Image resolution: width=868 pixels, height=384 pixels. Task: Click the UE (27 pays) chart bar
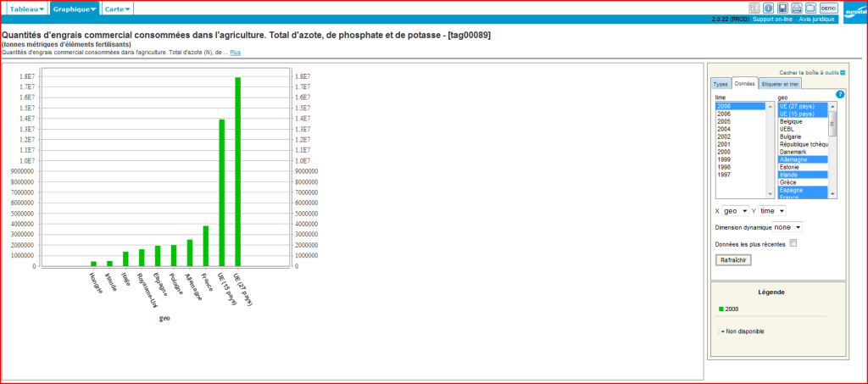pos(237,171)
